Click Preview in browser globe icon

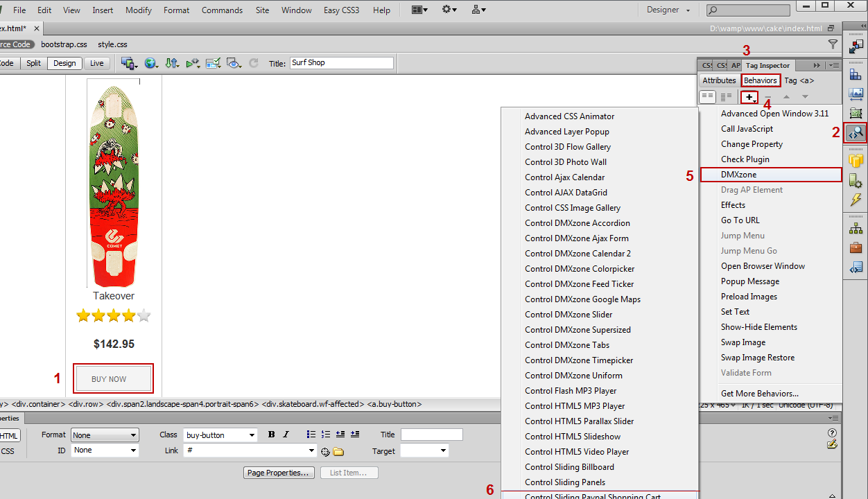[150, 63]
